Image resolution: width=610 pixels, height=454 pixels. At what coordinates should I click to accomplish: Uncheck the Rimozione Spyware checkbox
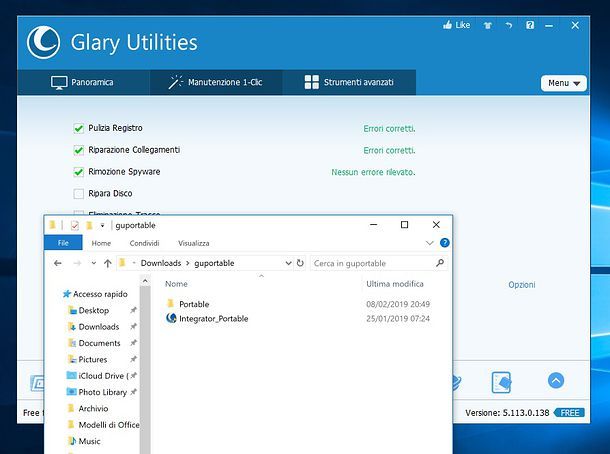(x=79, y=172)
